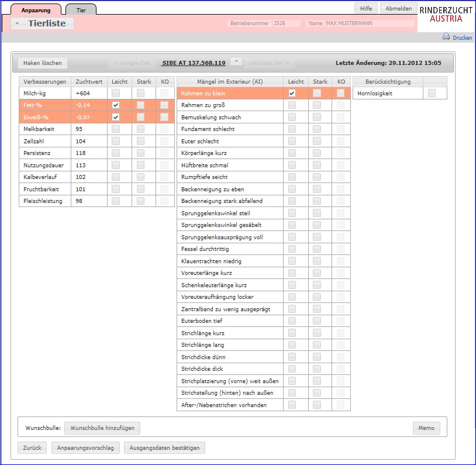Check Leicht for Persistenz
Screen dimensions: 476x465
116,153
